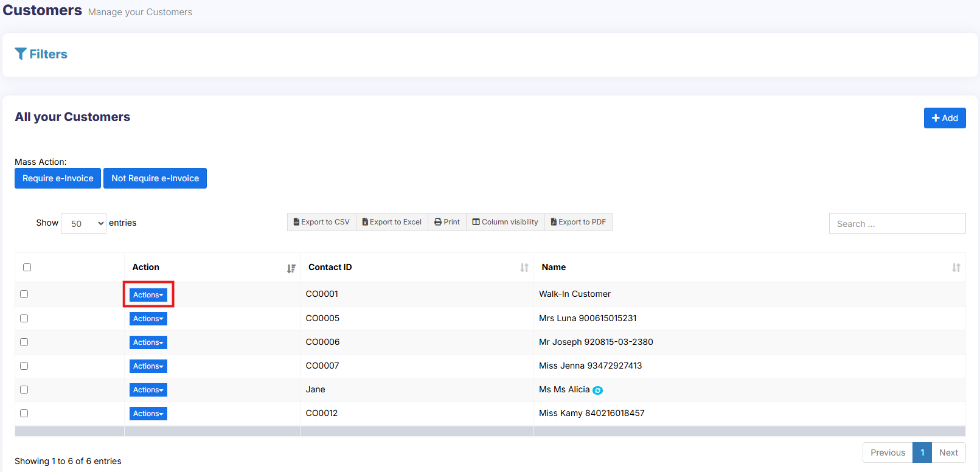
Task: Click the Not Require e-Invoice button
Action: point(155,178)
